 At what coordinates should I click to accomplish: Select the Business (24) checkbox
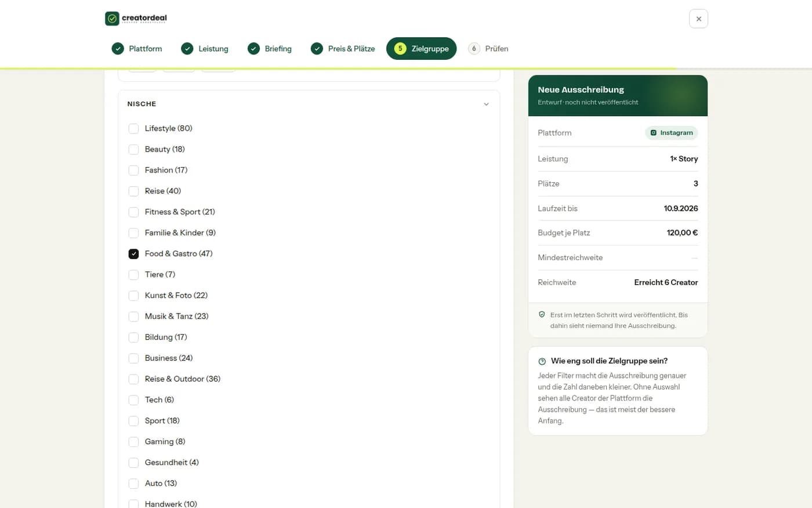(133, 358)
